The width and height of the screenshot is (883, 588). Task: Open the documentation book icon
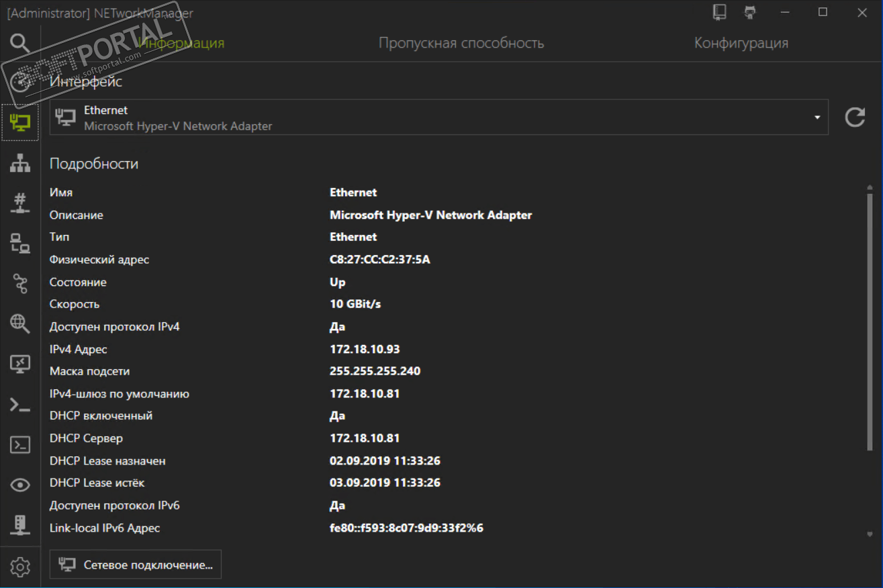(720, 12)
